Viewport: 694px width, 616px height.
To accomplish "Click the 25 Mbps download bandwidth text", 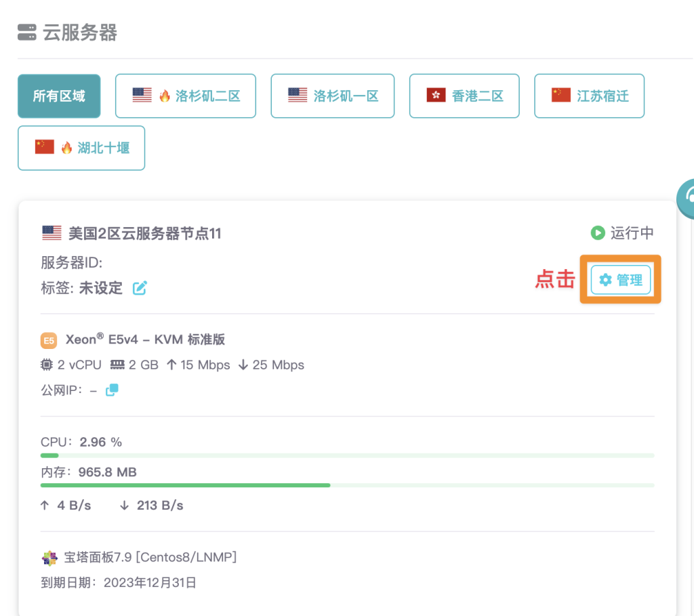I will point(279,365).
